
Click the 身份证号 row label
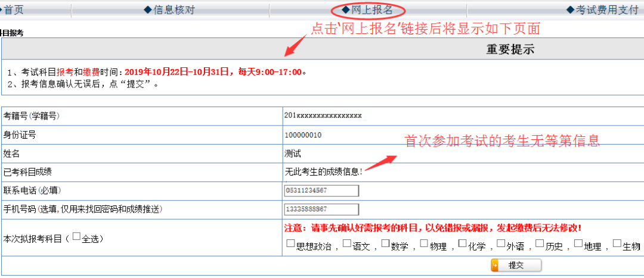coord(19,135)
